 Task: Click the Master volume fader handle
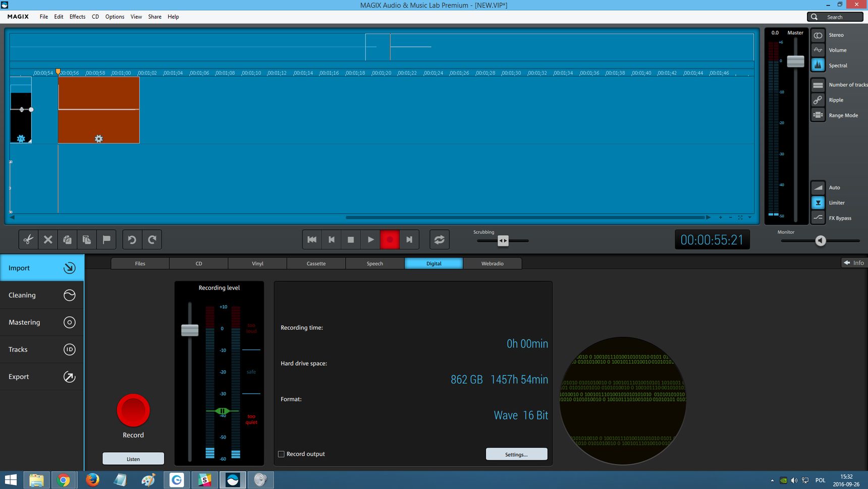point(795,61)
